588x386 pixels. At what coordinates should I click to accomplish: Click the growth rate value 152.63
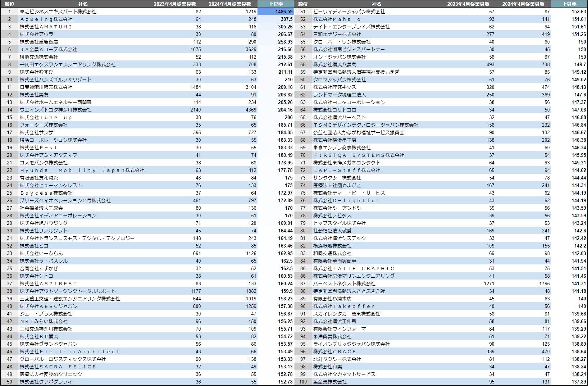[x=579, y=12]
